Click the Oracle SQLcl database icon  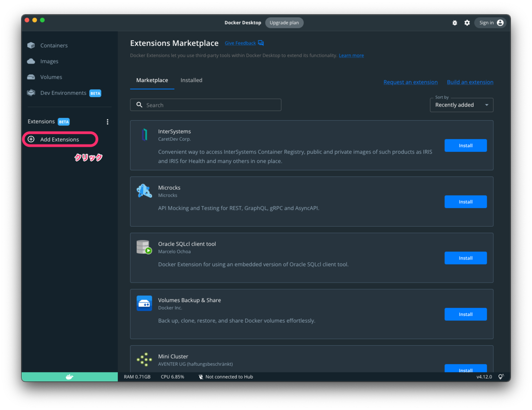click(x=144, y=247)
